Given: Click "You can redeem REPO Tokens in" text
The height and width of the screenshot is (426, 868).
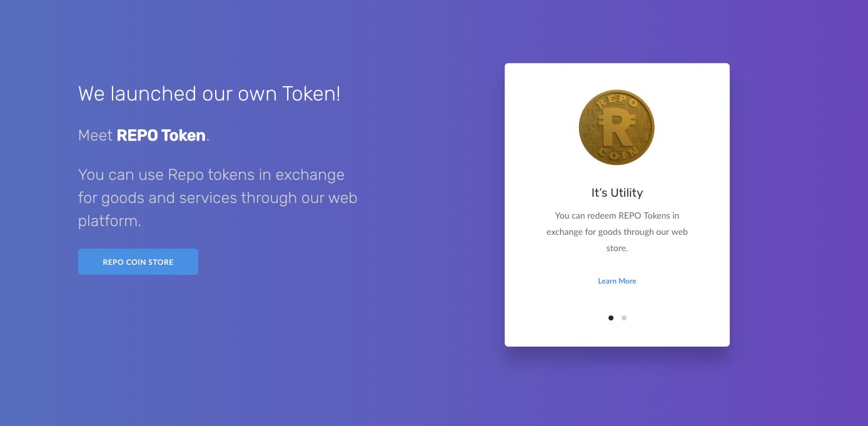Looking at the screenshot, I should 617,215.
